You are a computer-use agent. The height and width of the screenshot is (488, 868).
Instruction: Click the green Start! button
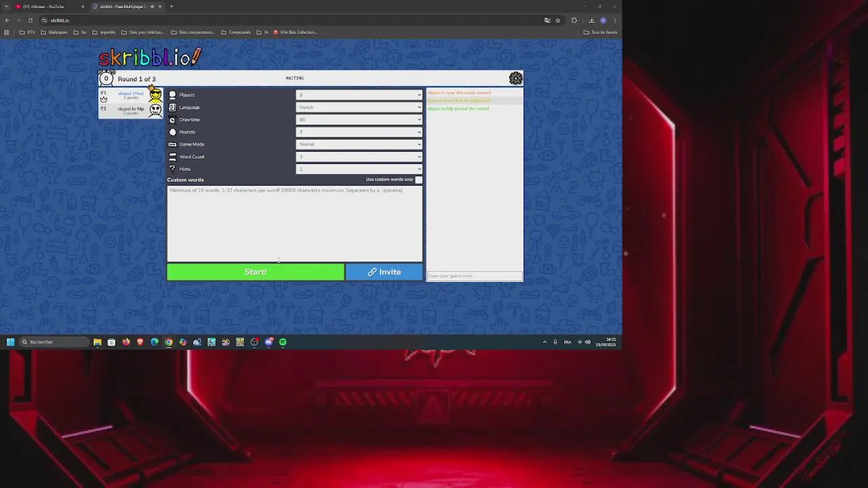tap(256, 272)
